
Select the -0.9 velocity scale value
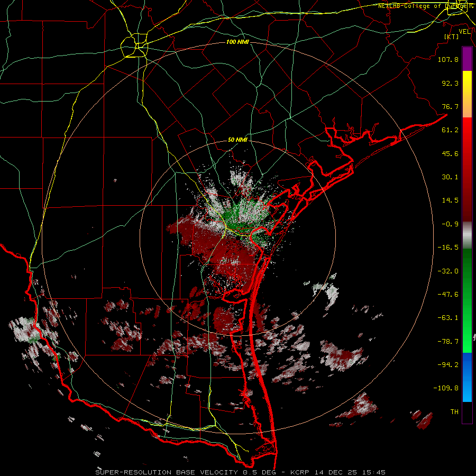pyautogui.click(x=450, y=224)
